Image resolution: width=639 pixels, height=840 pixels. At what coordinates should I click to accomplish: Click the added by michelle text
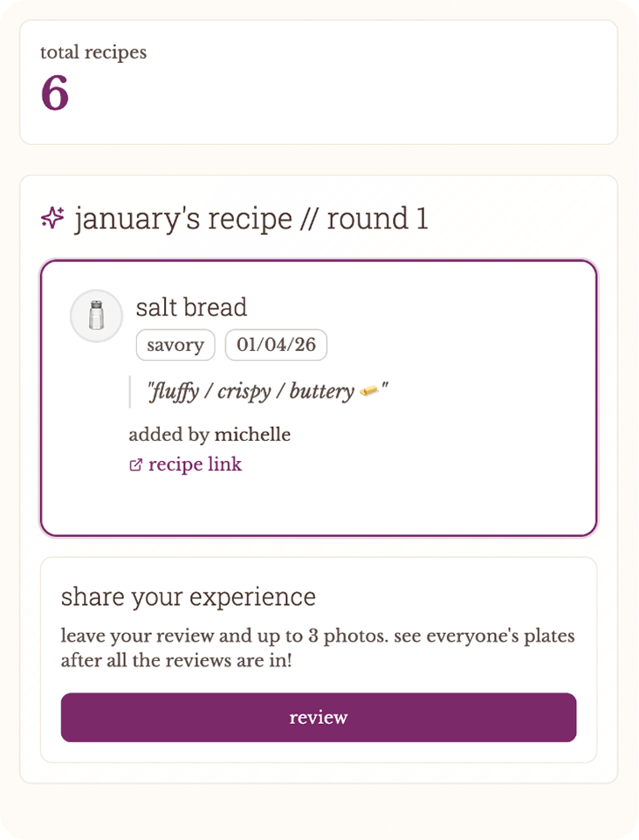click(x=210, y=435)
